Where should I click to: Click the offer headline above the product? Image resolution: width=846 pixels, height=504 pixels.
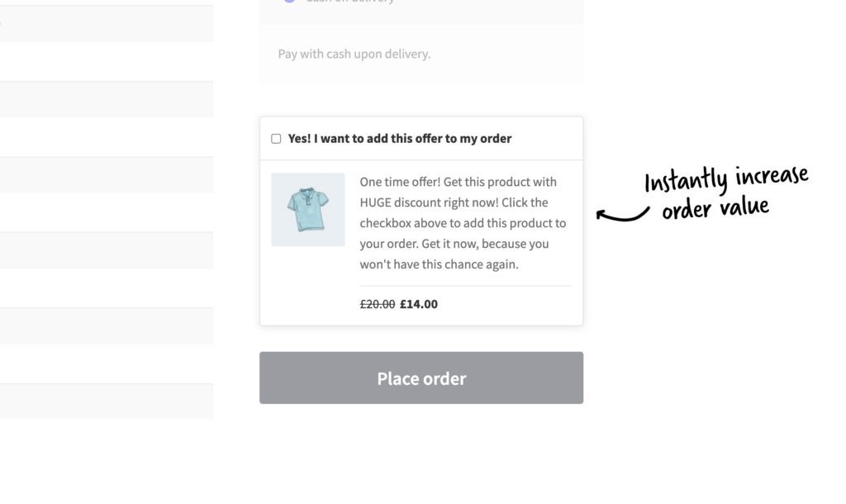coord(398,138)
